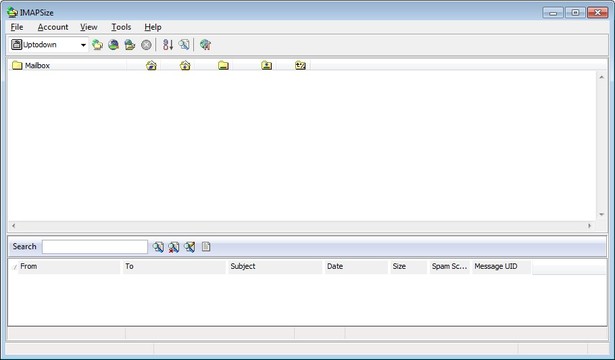Sort messages by the Size column

click(x=409, y=267)
